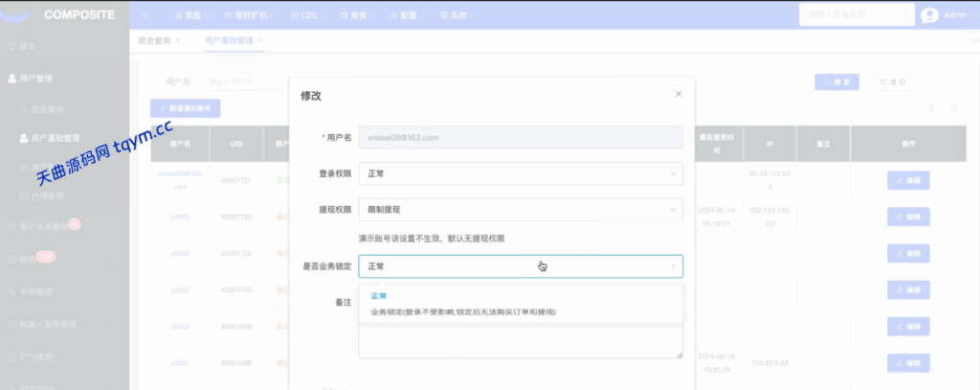
Task: Close the 修改 dialog
Action: coord(679,94)
